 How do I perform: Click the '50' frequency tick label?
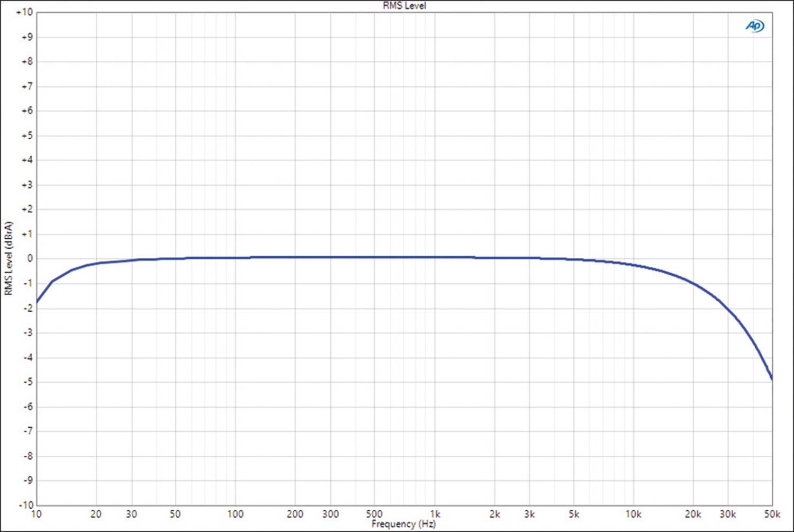tap(175, 514)
